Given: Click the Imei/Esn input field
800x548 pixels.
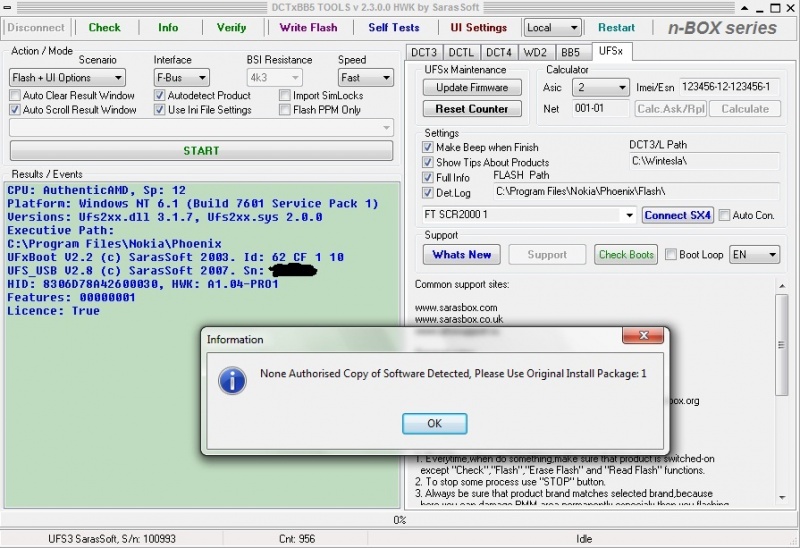Looking at the screenshot, I should (x=729, y=87).
